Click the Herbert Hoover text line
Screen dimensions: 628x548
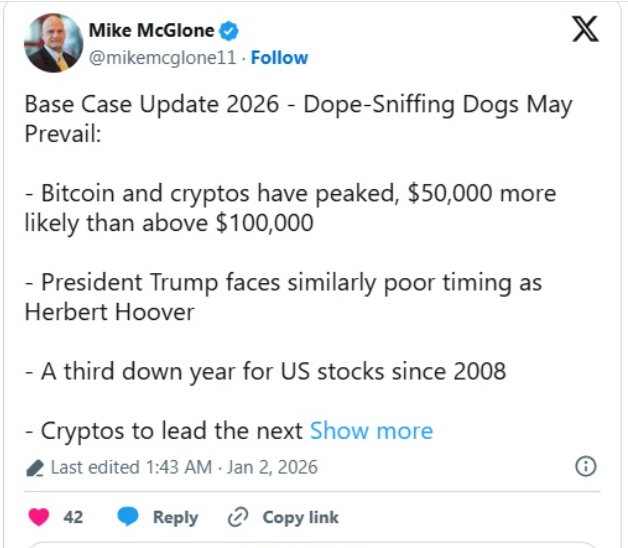[x=109, y=312]
